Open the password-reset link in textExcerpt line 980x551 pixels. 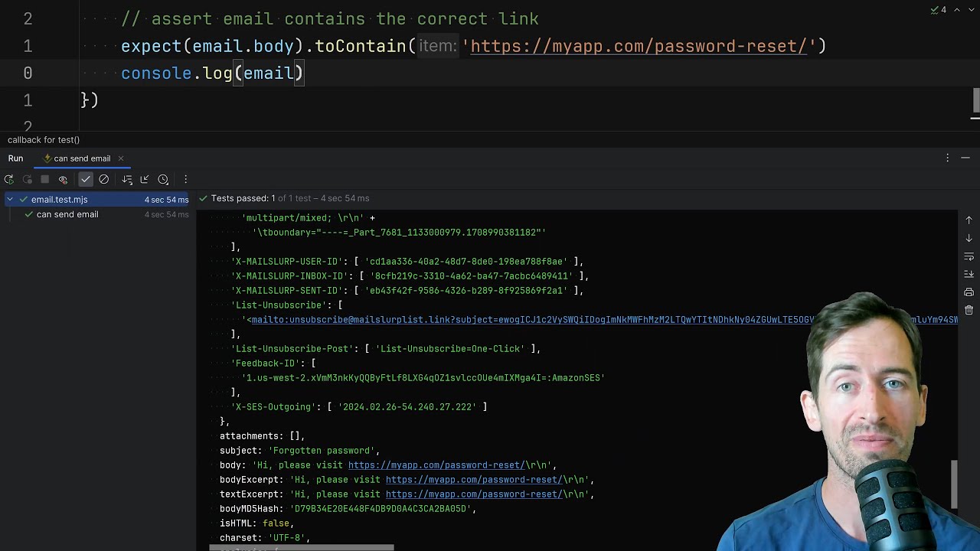click(474, 494)
